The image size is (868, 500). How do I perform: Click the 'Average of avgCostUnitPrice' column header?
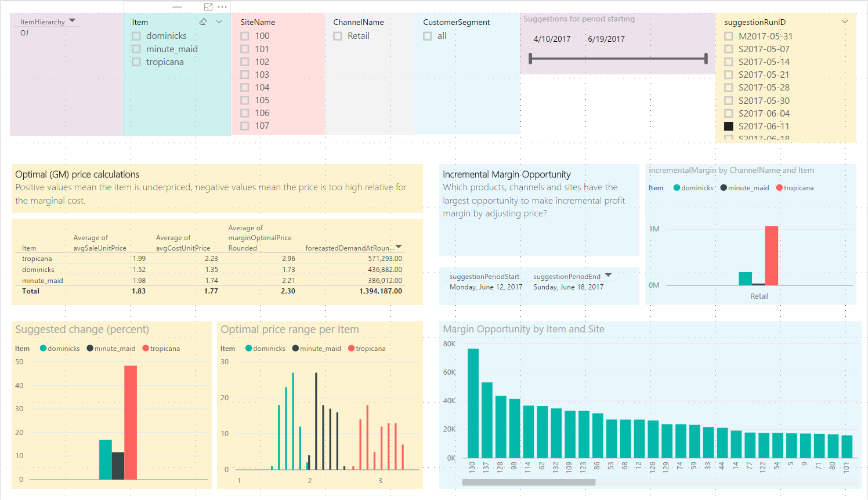pos(183,243)
